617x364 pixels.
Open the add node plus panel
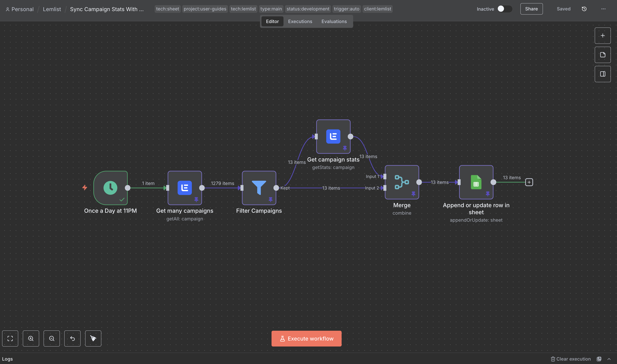coord(602,36)
